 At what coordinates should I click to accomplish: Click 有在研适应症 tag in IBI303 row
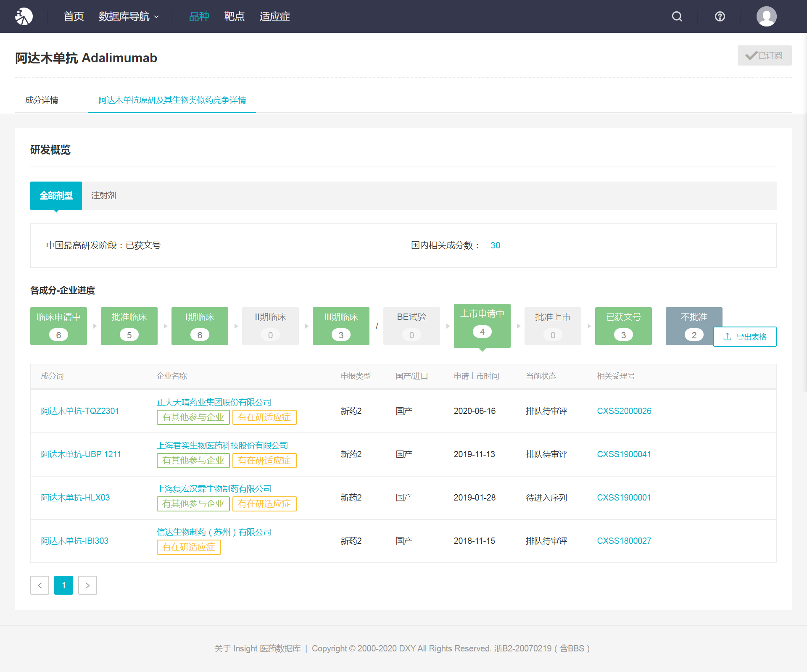[x=189, y=547]
